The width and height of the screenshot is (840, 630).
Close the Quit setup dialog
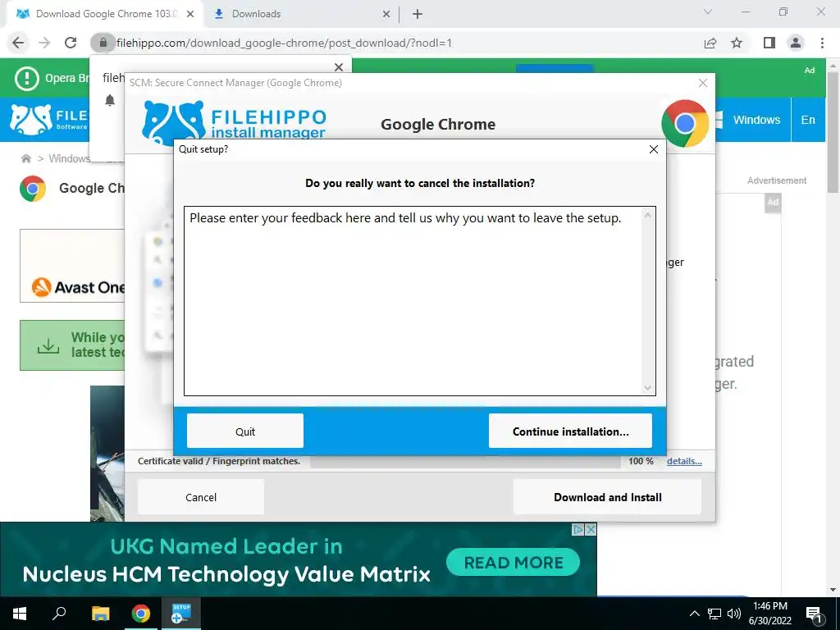[x=654, y=149]
